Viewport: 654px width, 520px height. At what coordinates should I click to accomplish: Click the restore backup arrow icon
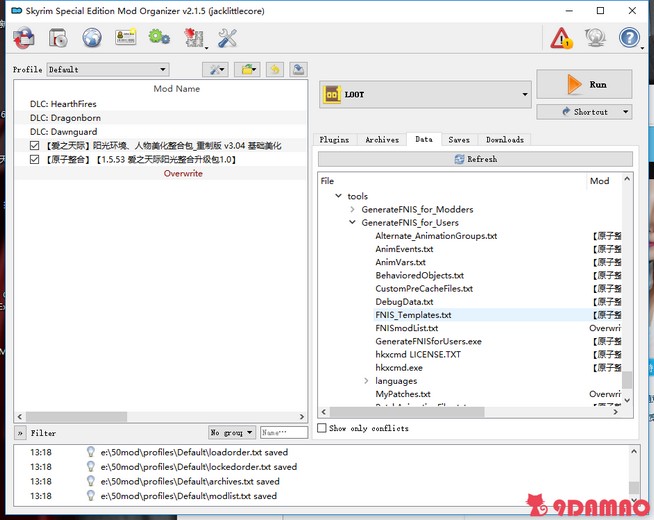pyautogui.click(x=275, y=70)
